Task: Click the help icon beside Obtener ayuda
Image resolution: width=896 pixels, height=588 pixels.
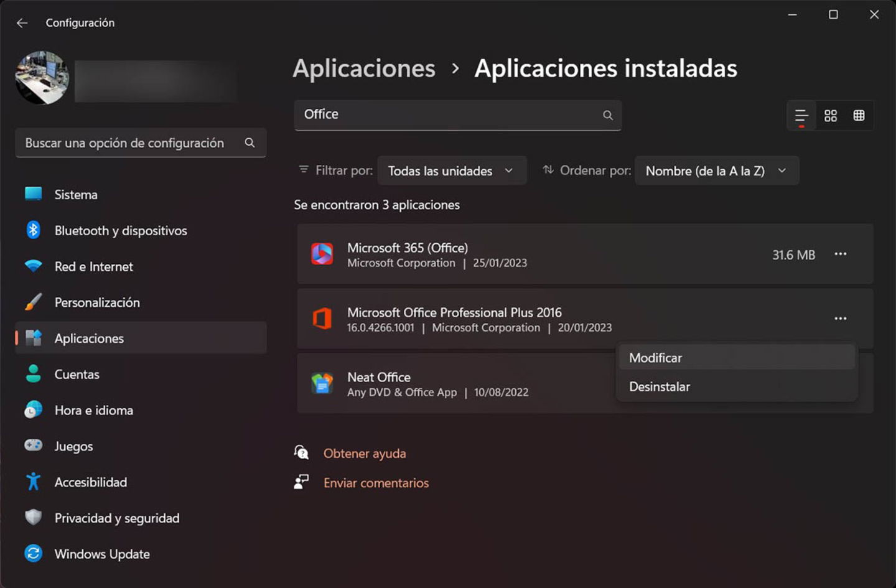Action: pyautogui.click(x=301, y=452)
